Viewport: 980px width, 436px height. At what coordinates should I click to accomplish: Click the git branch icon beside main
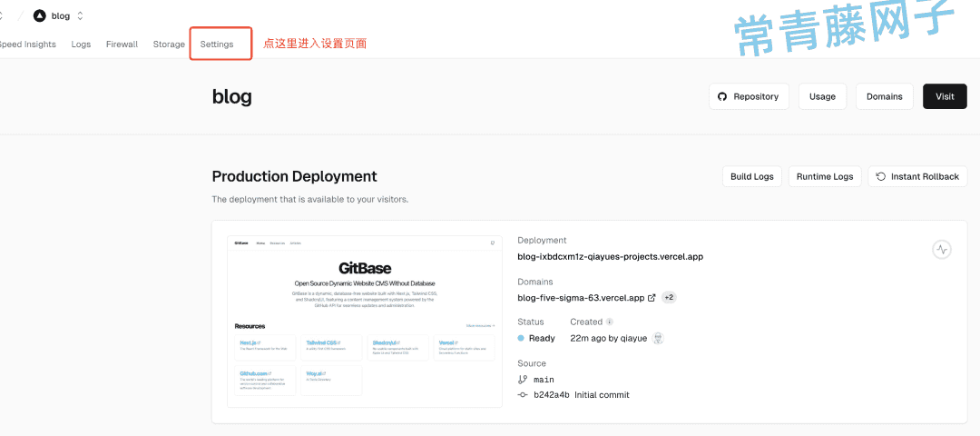pos(523,379)
